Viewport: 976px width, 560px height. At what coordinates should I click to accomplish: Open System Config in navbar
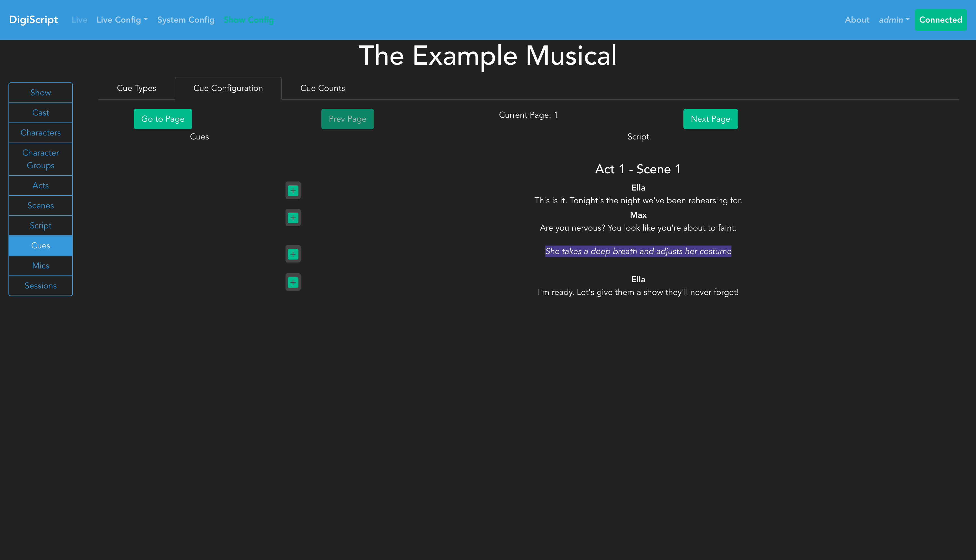pyautogui.click(x=186, y=19)
